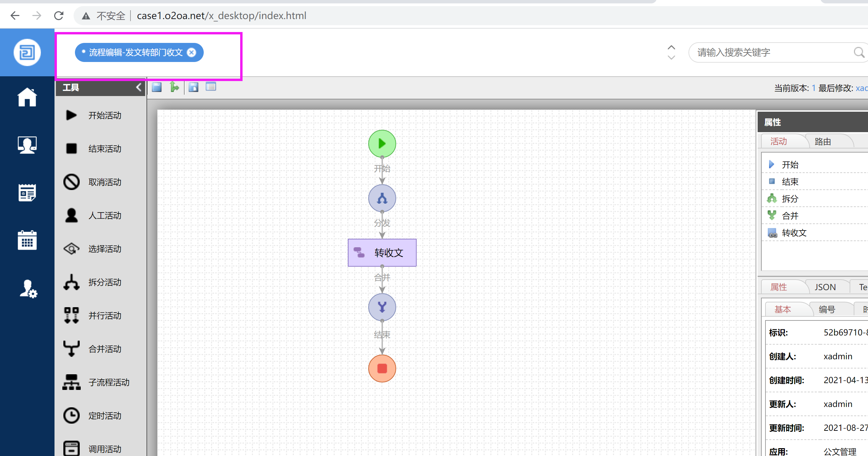Switch to the 路由 tab
868x456 pixels.
(x=822, y=142)
